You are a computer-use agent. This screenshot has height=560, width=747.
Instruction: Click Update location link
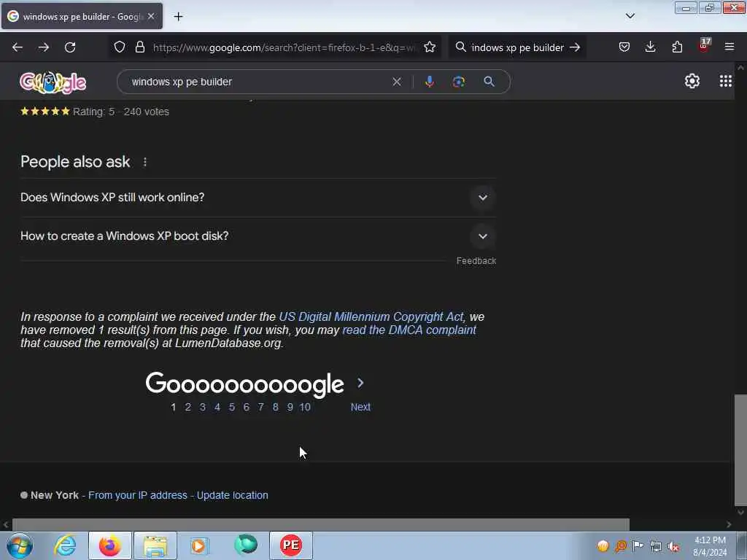[x=233, y=495]
